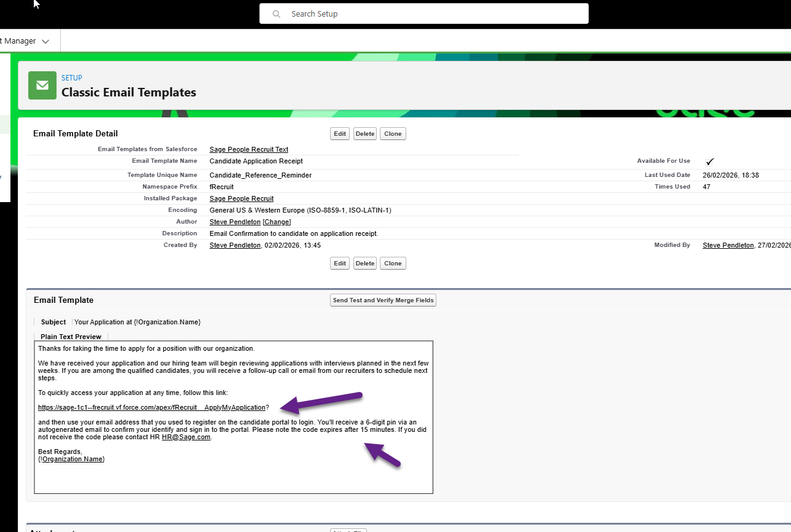Click the Clone button below the detail fields
791x532 pixels.
coord(393,264)
